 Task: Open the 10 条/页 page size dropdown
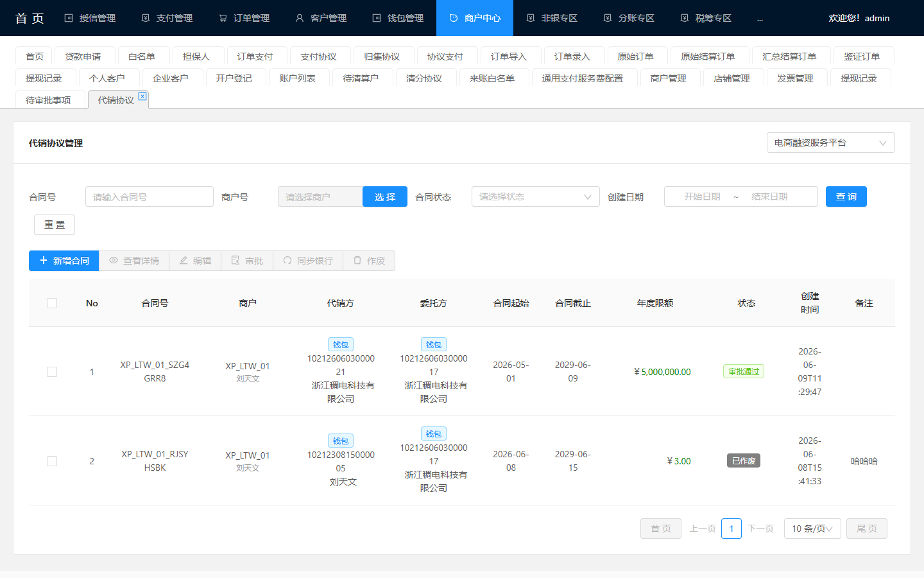click(x=812, y=529)
